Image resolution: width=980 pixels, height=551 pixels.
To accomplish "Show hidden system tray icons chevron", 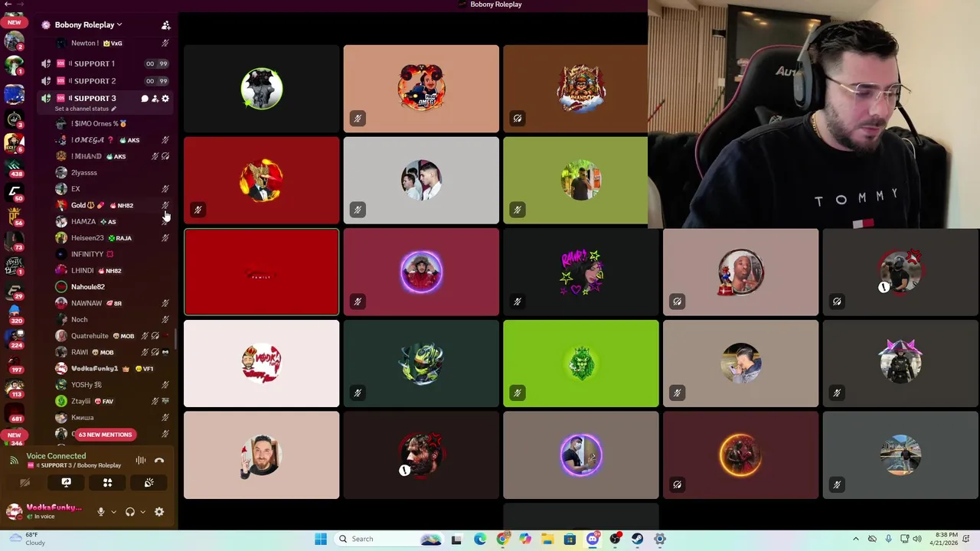I will (x=856, y=539).
